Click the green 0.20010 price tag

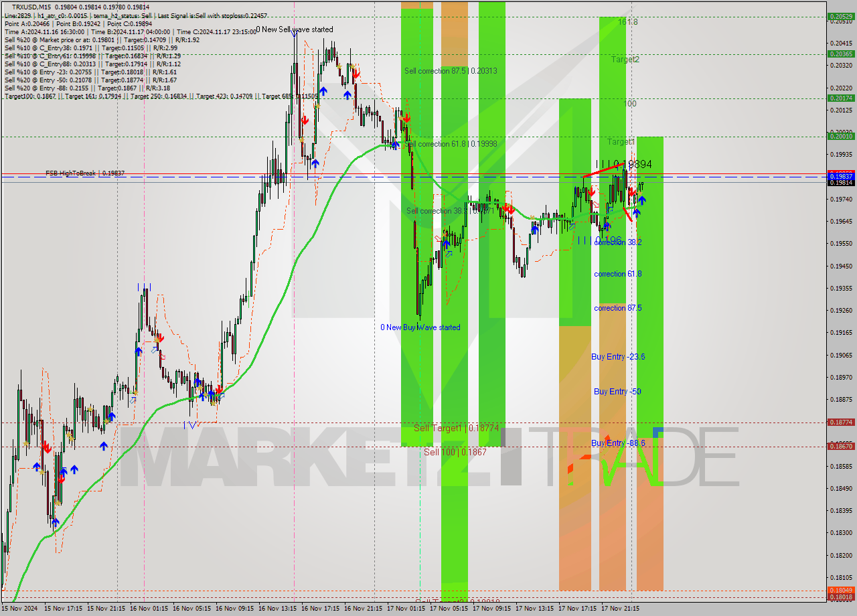click(x=840, y=136)
